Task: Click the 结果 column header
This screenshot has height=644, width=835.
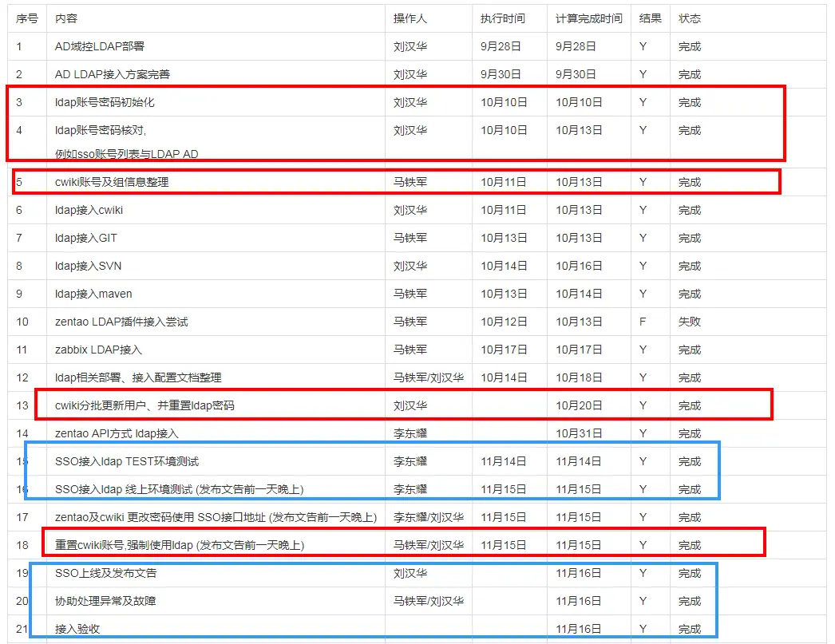Action: [651, 18]
